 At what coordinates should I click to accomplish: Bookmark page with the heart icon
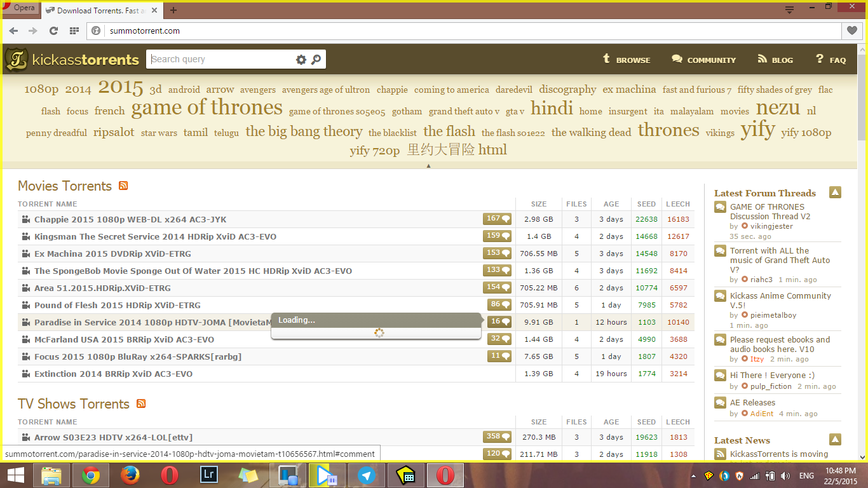pyautogui.click(x=852, y=30)
